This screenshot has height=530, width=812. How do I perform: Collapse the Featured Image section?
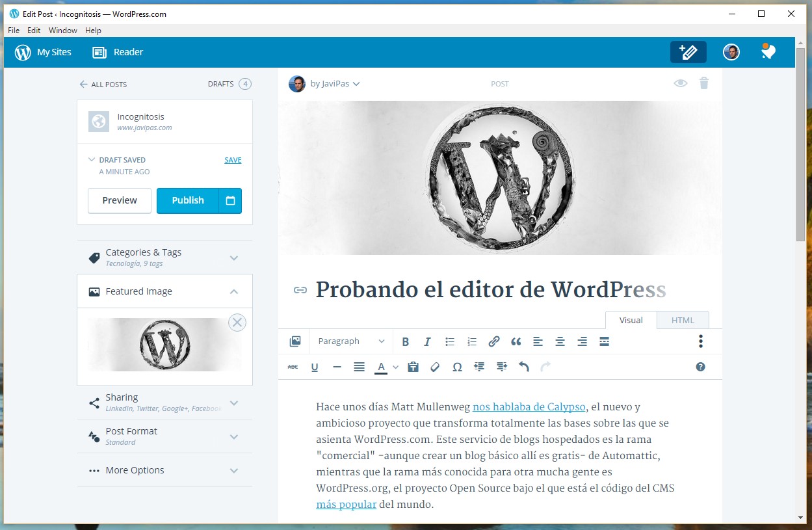click(164, 291)
